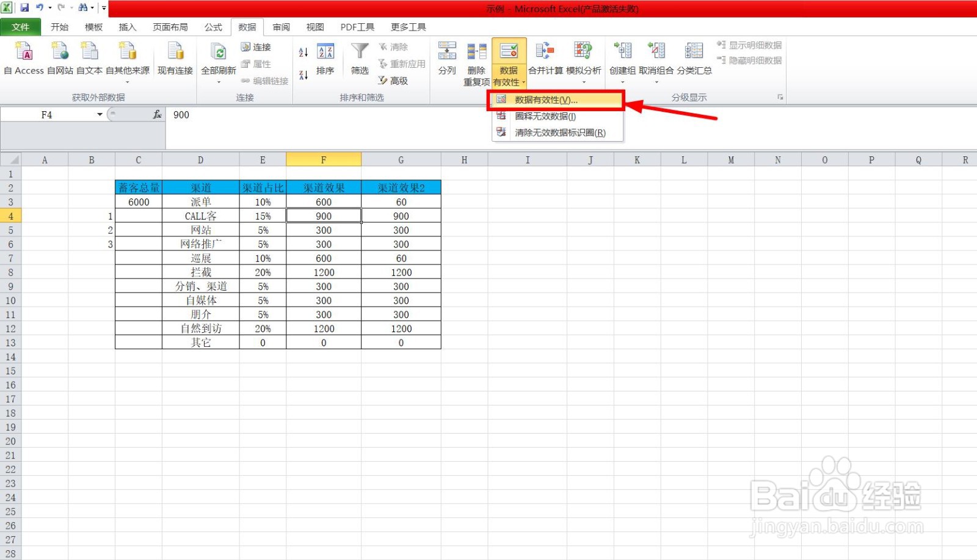Expand the 取消组合 dropdown arrow
Image resolution: width=977 pixels, height=560 pixels.
[x=656, y=82]
